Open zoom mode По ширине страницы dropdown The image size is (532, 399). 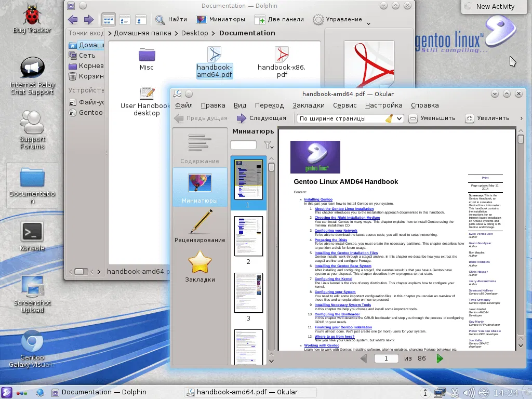pyautogui.click(x=400, y=118)
